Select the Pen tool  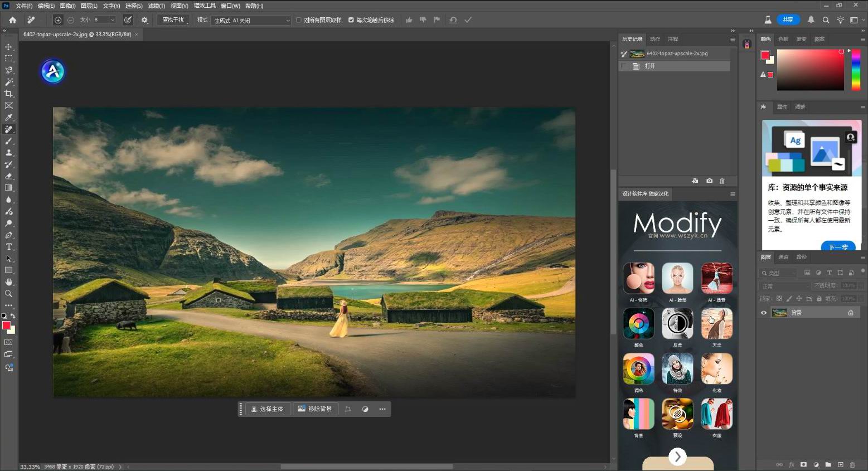9,235
